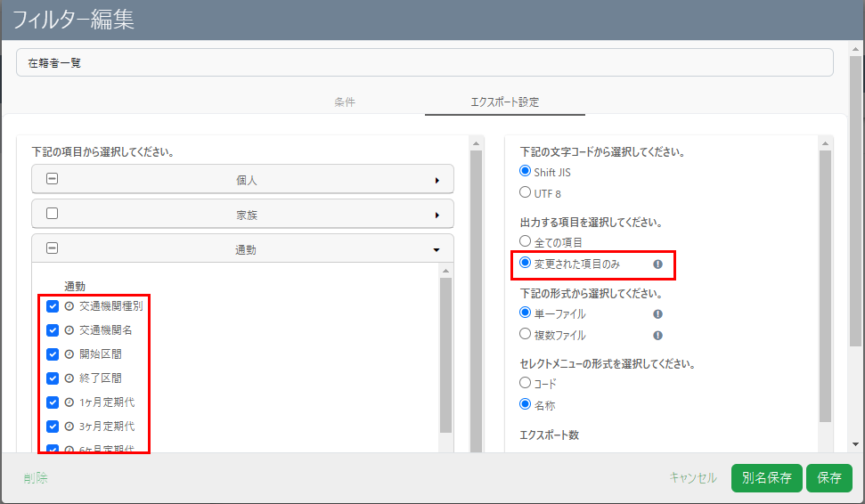This screenshot has height=504, width=865.
Task: Click clock icon beside 交通機関種別
Action: tap(69, 306)
